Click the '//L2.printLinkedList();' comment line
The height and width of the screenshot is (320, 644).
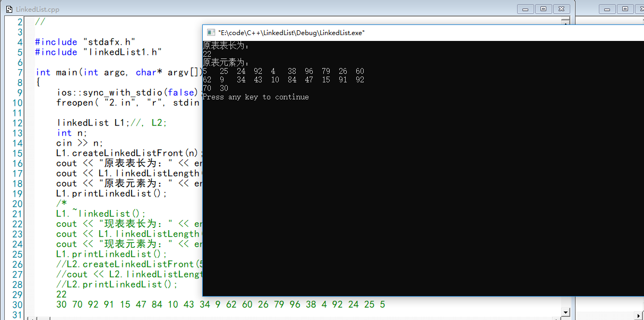117,284
